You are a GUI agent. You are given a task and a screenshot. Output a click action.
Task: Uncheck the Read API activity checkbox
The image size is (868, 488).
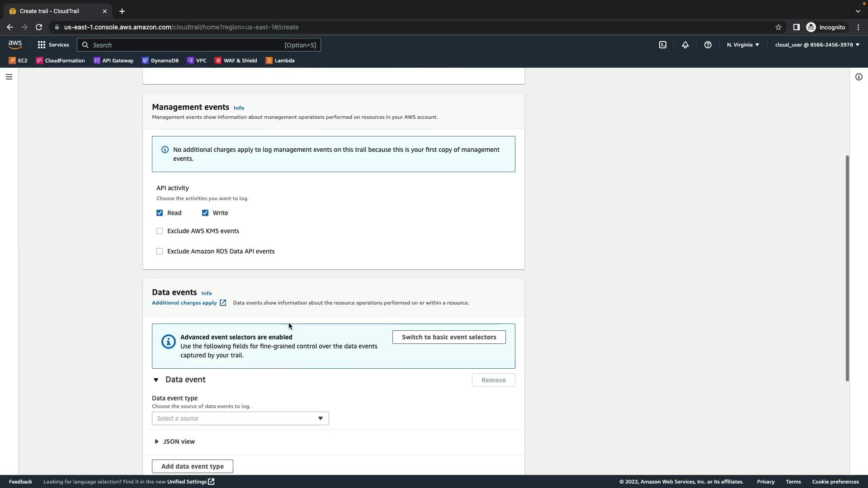pyautogui.click(x=160, y=213)
